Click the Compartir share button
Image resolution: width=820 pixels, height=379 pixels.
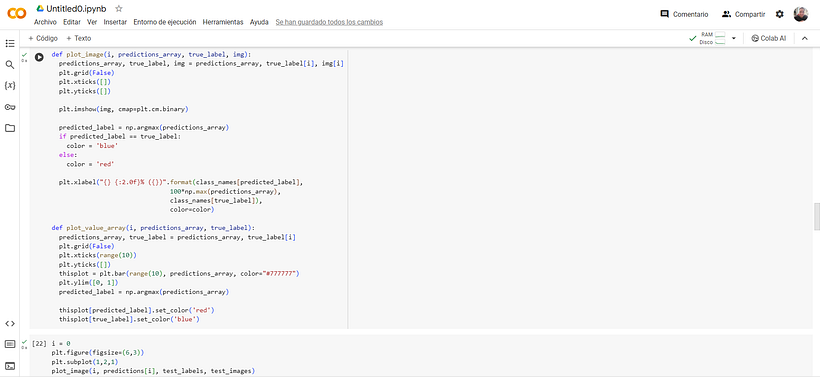click(743, 14)
